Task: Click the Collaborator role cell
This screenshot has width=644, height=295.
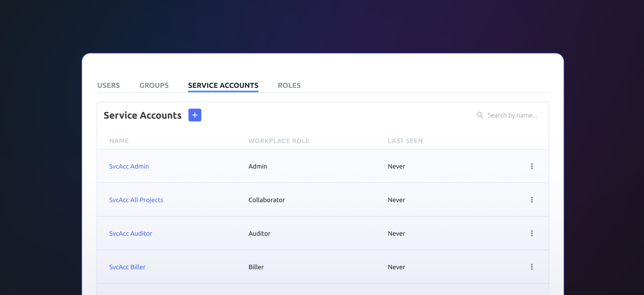Action: pos(266,200)
